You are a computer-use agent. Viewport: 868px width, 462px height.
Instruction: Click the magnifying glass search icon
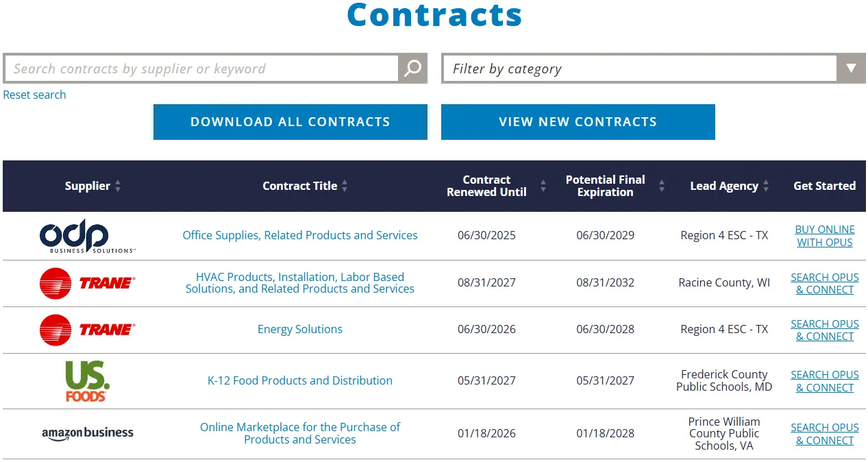pos(412,69)
